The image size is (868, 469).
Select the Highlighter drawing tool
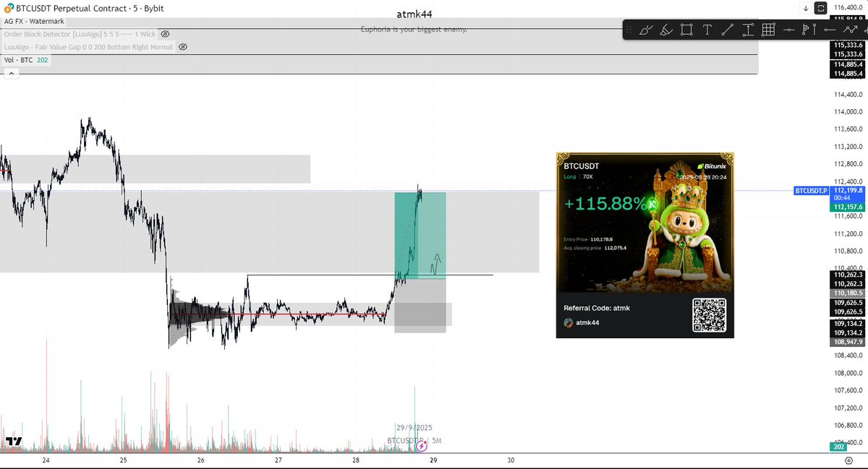coord(667,30)
